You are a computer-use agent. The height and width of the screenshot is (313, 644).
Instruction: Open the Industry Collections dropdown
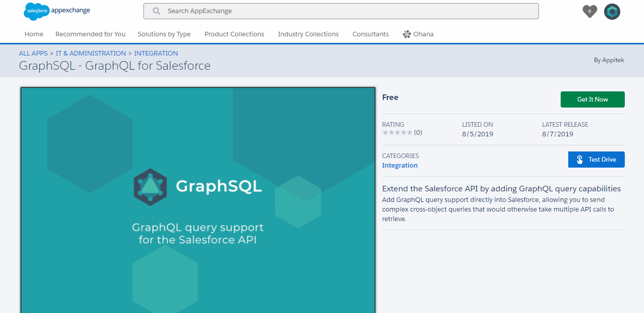pos(308,34)
